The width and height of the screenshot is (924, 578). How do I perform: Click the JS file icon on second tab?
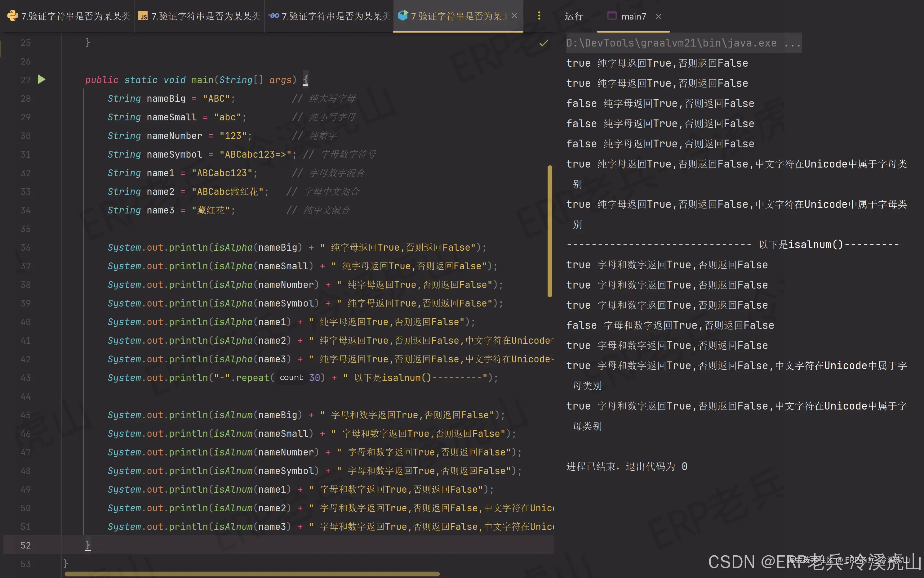tap(143, 16)
